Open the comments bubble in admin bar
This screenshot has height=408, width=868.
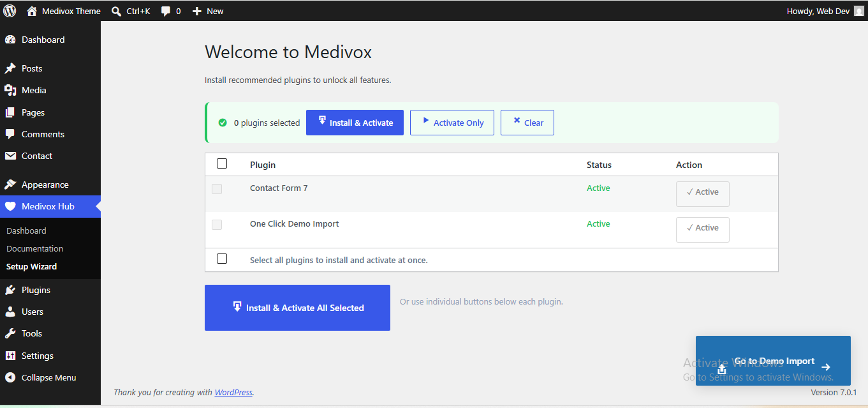click(x=166, y=11)
